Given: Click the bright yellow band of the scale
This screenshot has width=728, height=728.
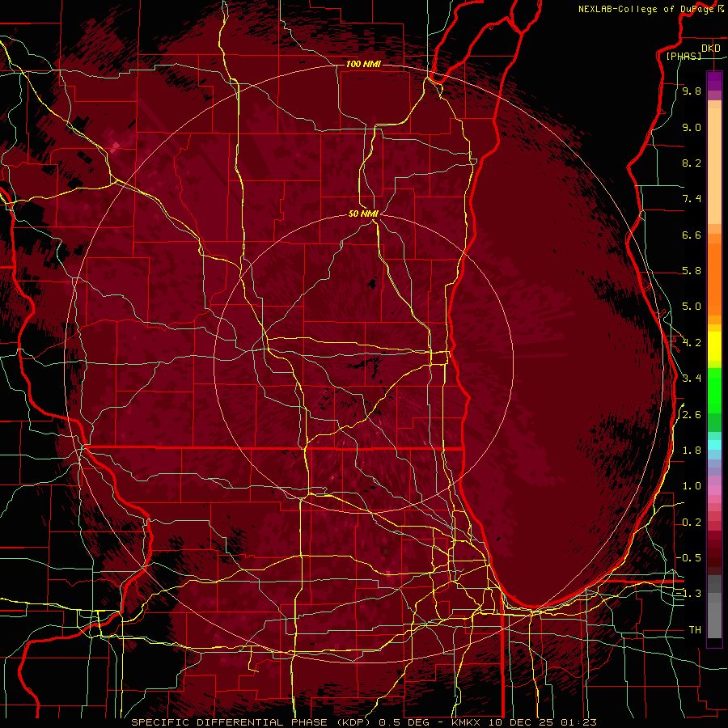Looking at the screenshot, I should [x=714, y=346].
